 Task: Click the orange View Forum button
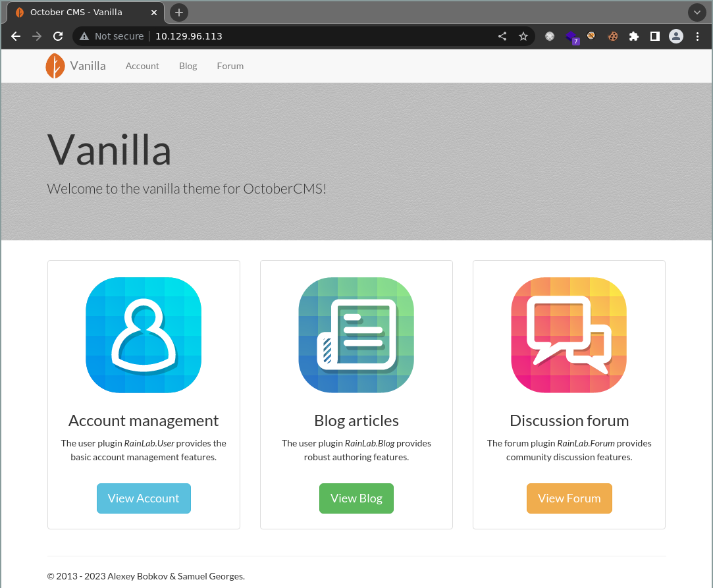(x=569, y=498)
